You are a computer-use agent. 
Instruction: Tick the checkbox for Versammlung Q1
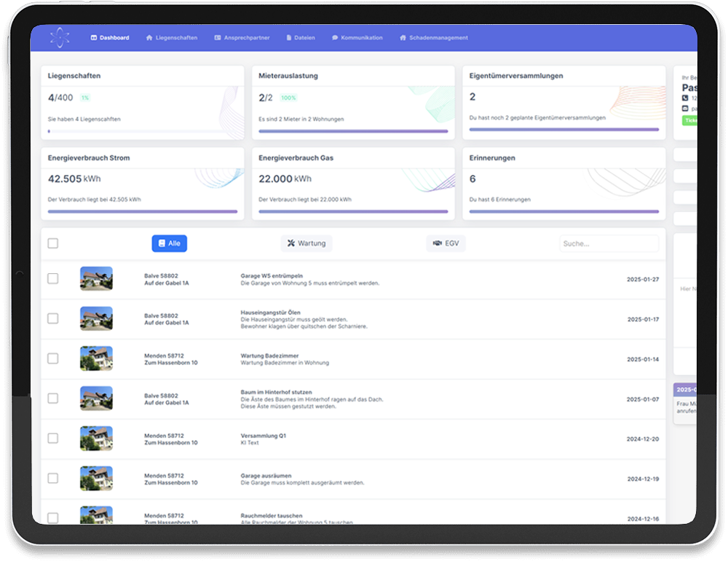tap(53, 439)
